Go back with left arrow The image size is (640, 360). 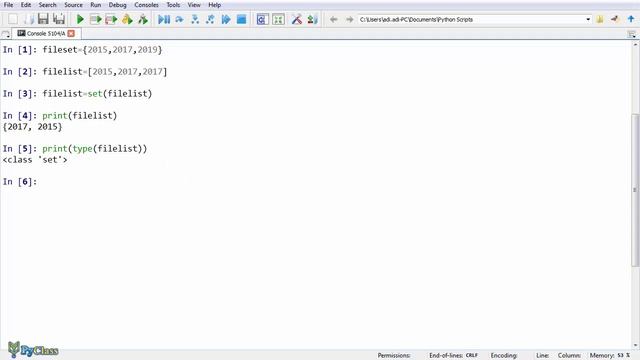click(x=333, y=19)
